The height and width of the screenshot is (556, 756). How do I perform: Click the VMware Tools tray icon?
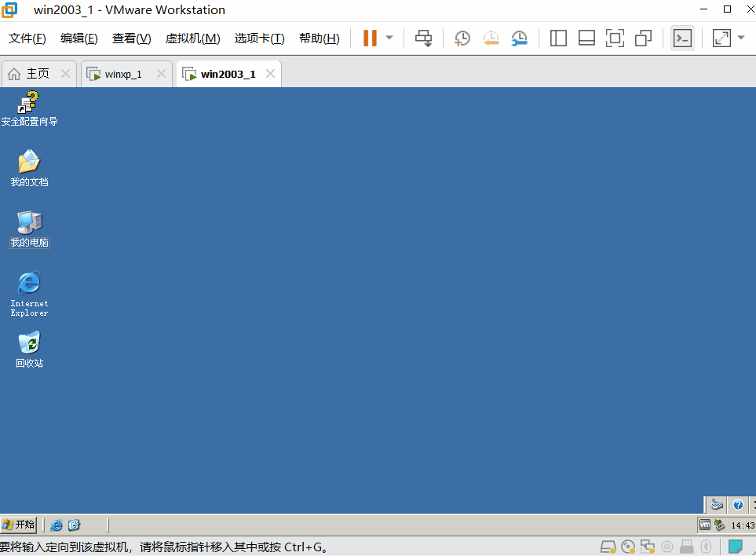tap(705, 525)
